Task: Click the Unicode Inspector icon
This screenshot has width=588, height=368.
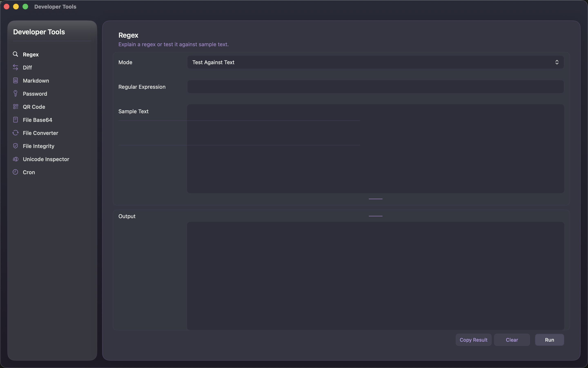Action: point(15,159)
